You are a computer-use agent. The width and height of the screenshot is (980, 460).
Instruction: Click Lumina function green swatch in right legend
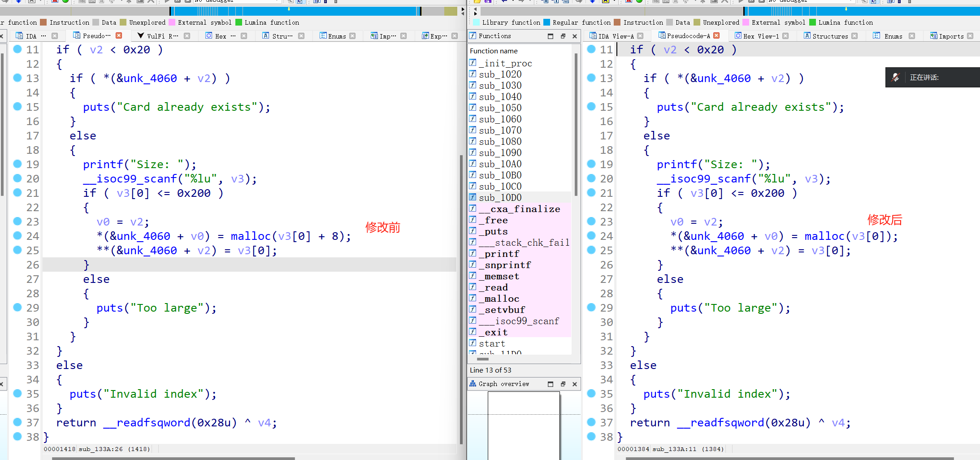pyautogui.click(x=812, y=22)
